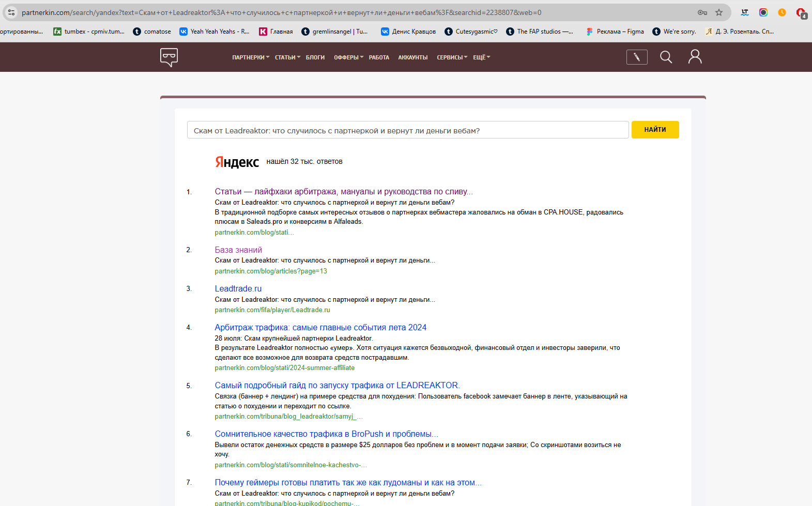Open 'Сомнительное качество трафика в BroPush'
Image resolution: width=812 pixels, height=506 pixels.
[x=327, y=434]
